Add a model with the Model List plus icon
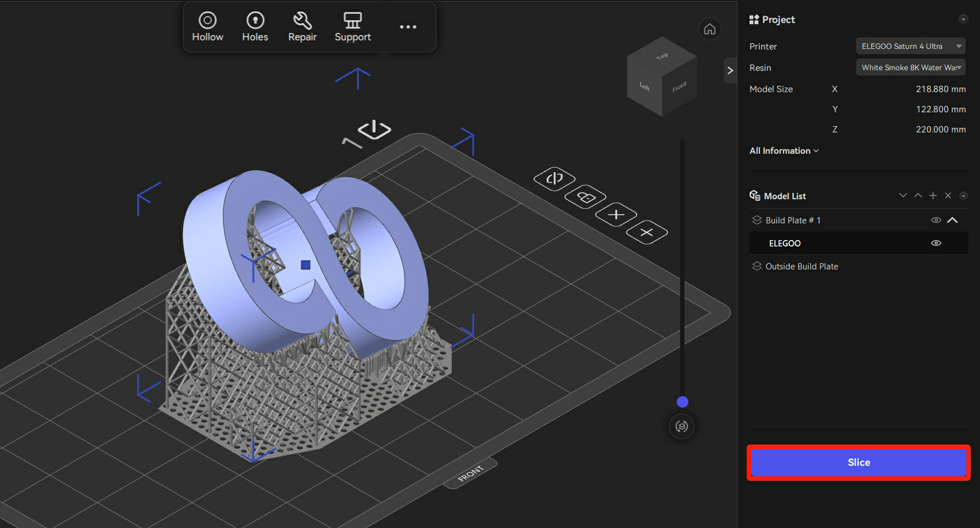 tap(933, 196)
